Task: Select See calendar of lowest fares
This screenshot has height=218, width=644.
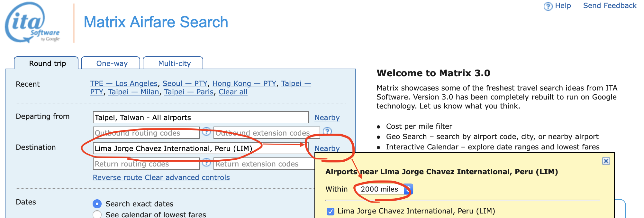Action: 97,214
